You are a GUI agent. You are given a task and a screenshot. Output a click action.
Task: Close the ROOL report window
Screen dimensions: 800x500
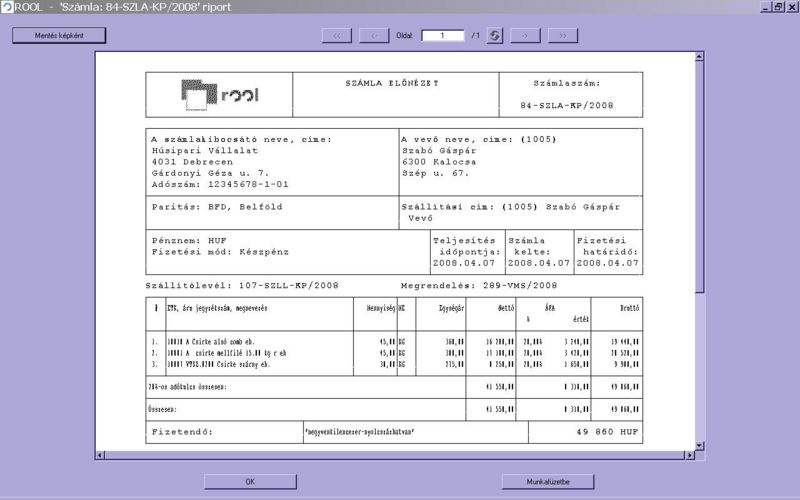pos(791,7)
